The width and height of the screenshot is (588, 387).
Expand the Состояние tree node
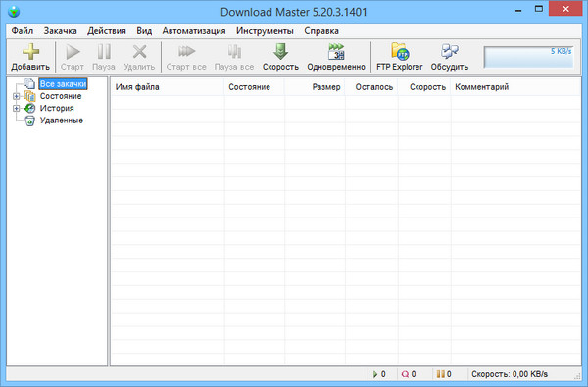pos(16,96)
